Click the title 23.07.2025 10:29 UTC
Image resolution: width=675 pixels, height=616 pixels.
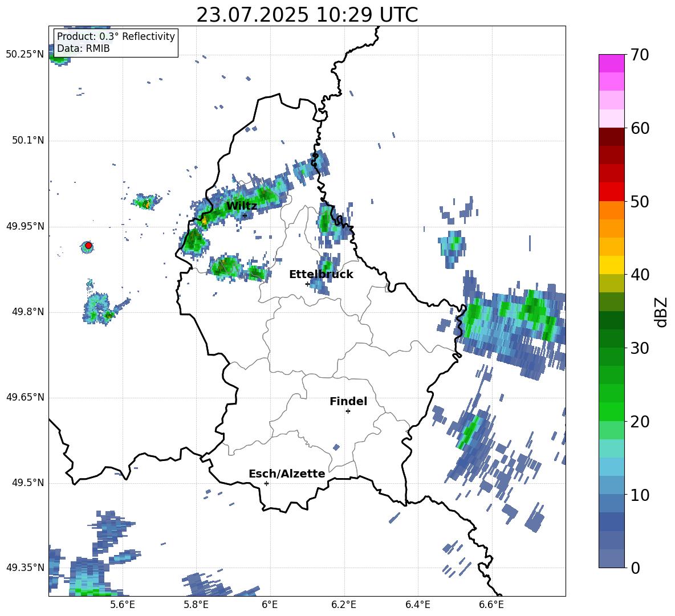(x=307, y=15)
